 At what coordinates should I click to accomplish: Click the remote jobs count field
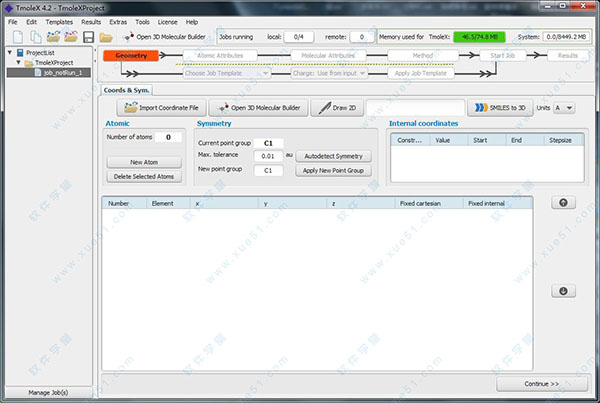click(362, 37)
